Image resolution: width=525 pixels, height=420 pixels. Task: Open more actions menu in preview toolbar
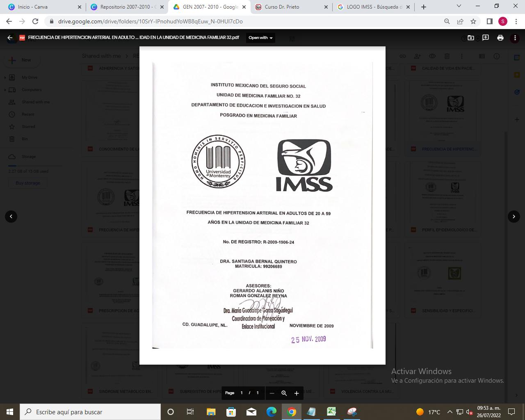pos(515,38)
